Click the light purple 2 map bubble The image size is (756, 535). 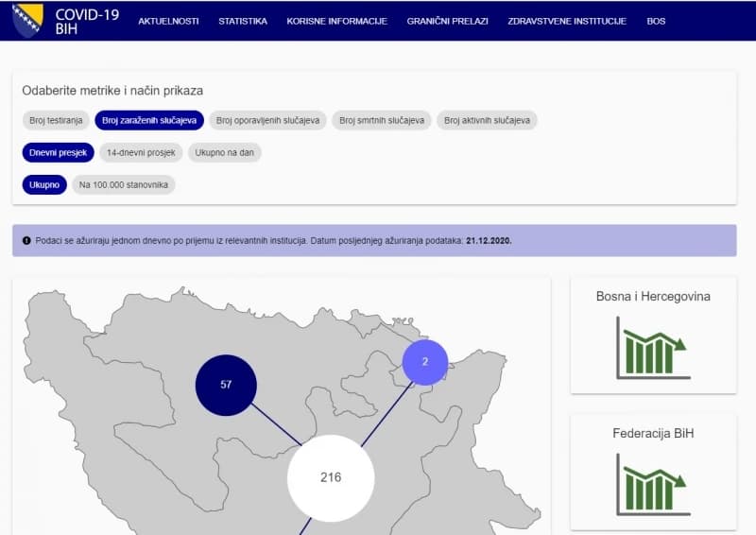[x=425, y=362]
